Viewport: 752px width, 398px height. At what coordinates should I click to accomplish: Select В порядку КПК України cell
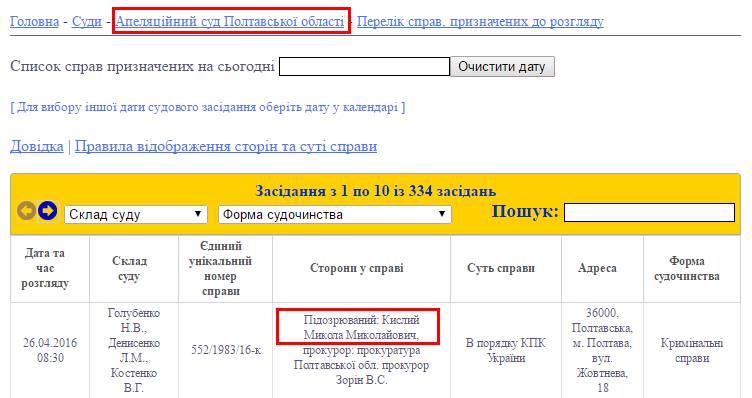[x=505, y=351]
